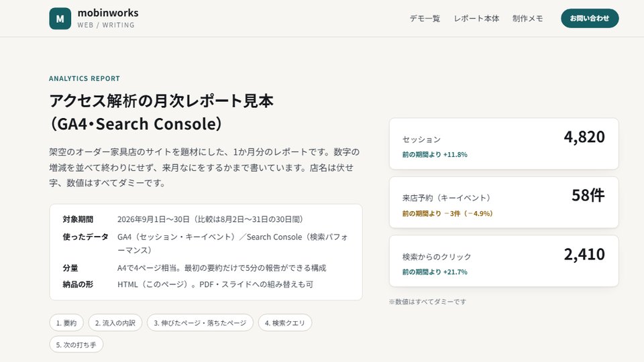Click the 来店予約（キーイベント） 58件 card
The image size is (644, 362).
504,202
